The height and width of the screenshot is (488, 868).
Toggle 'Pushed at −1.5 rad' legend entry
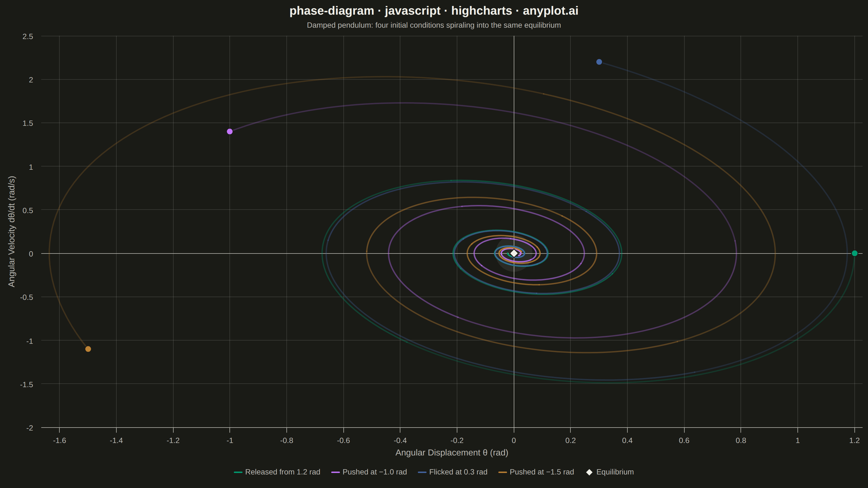tap(542, 472)
